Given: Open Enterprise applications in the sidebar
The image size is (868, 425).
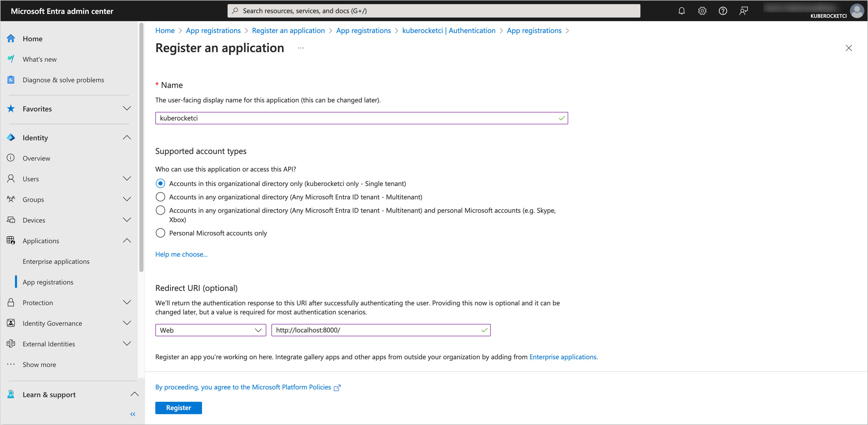Looking at the screenshot, I should point(56,261).
